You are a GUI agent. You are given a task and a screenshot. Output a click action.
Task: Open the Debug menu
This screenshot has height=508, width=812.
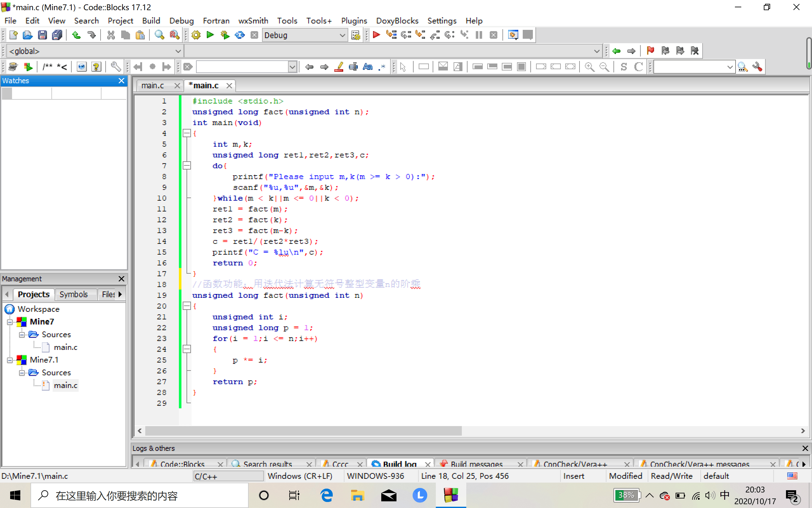[181, 21]
